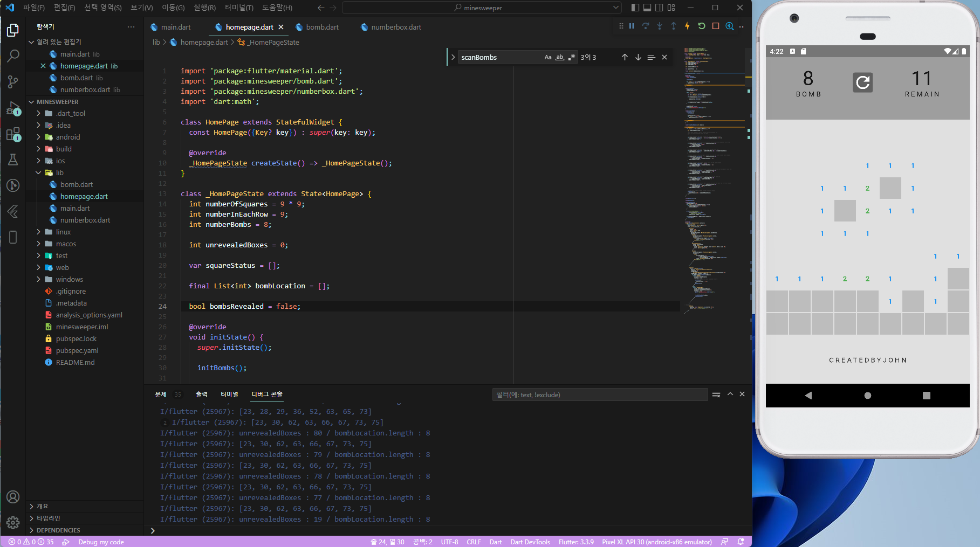
Task: Click the debug console filter field
Action: 599,394
